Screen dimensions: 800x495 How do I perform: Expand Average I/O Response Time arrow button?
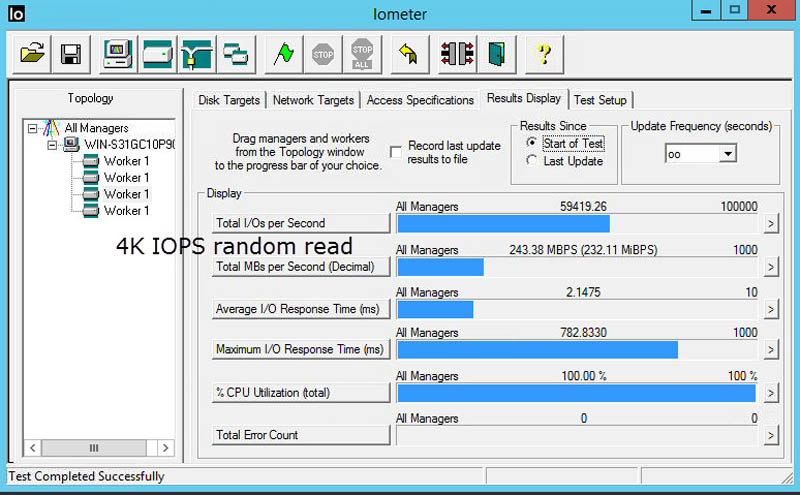[x=770, y=309]
